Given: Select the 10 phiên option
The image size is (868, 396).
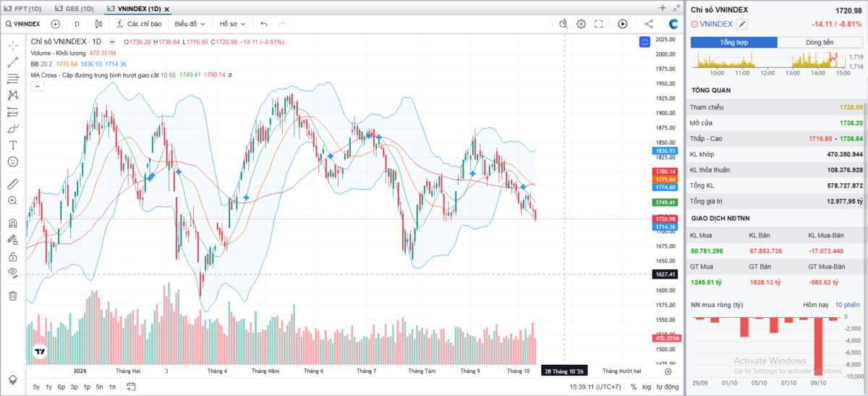Looking at the screenshot, I should point(847,305).
